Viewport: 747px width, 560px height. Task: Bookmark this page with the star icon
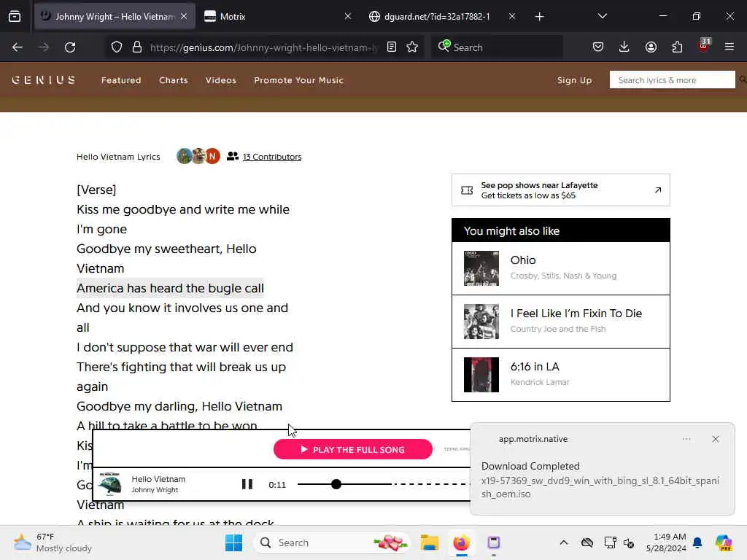tap(413, 47)
